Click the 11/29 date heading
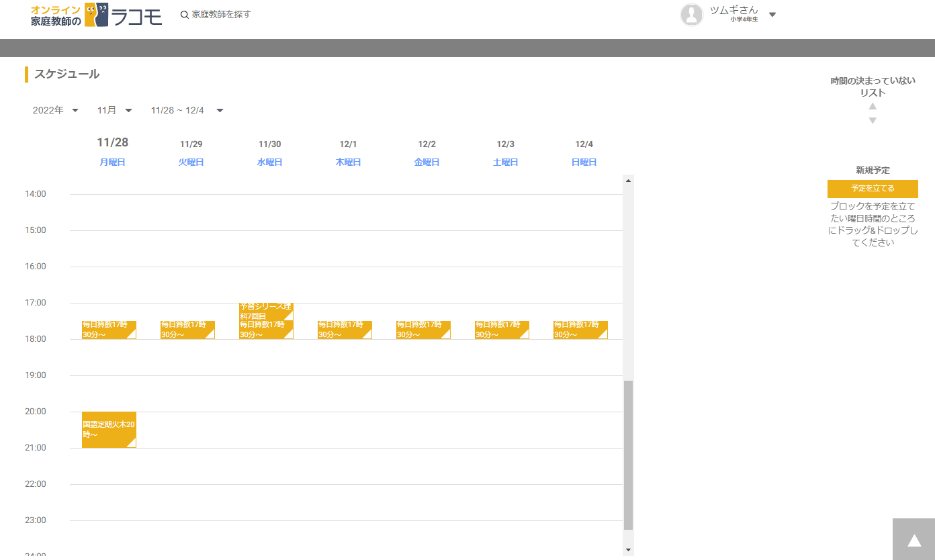Image resolution: width=935 pixels, height=560 pixels. (x=191, y=144)
